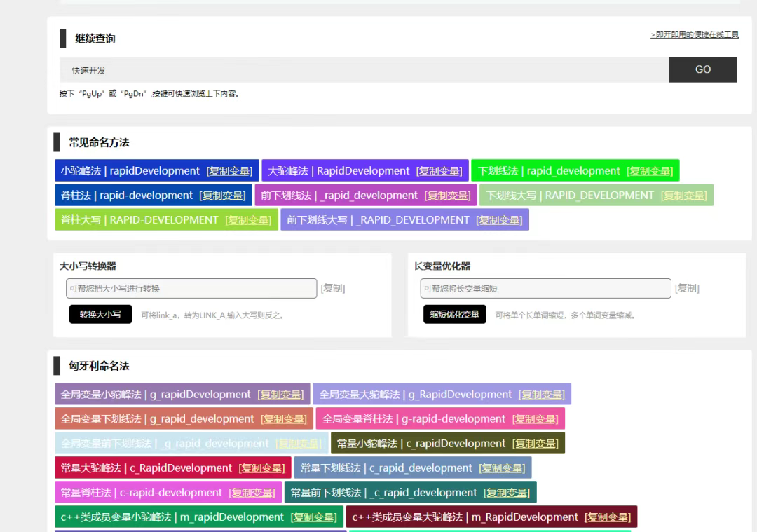Copy the 常量小驼峰法 c_rapidDevelopment variable
The height and width of the screenshot is (532, 757).
tap(536, 444)
